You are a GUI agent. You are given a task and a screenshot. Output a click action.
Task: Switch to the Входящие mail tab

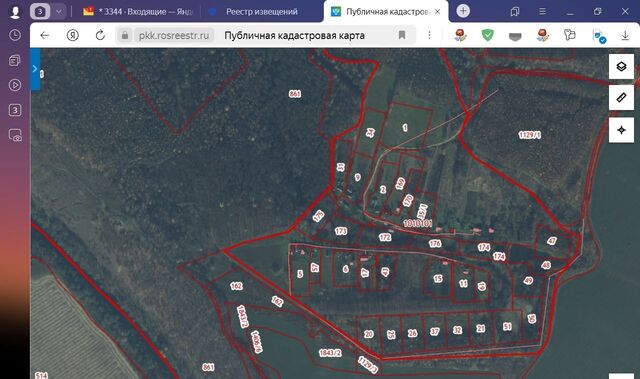pos(138,12)
